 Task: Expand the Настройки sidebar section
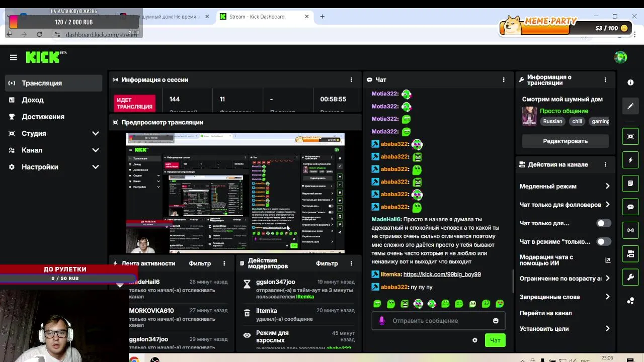pyautogui.click(x=54, y=167)
